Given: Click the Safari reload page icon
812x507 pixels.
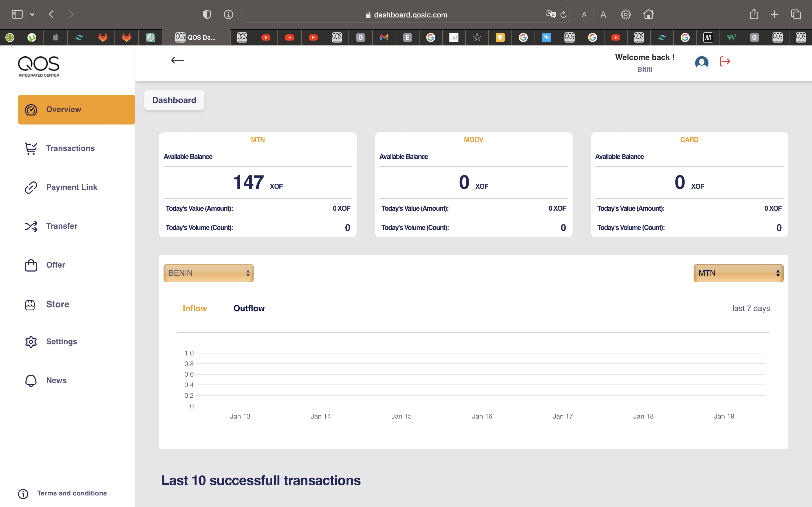Looking at the screenshot, I should point(563,15).
